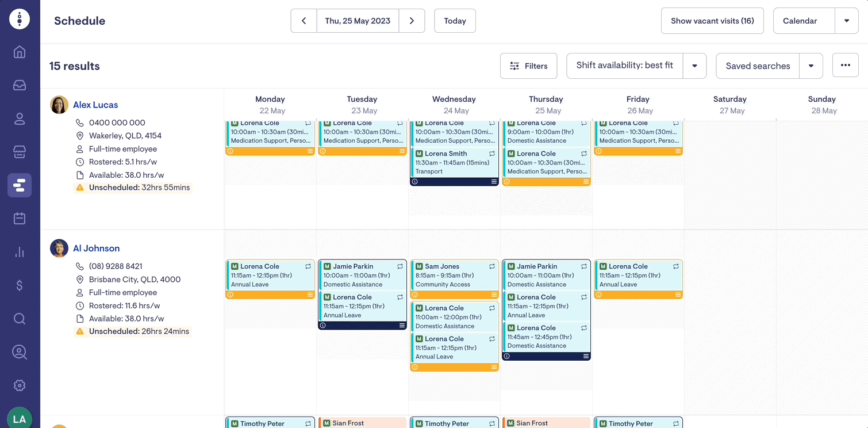868x428 pixels.
Task: Open the People icon in sidebar
Action: coord(20,119)
